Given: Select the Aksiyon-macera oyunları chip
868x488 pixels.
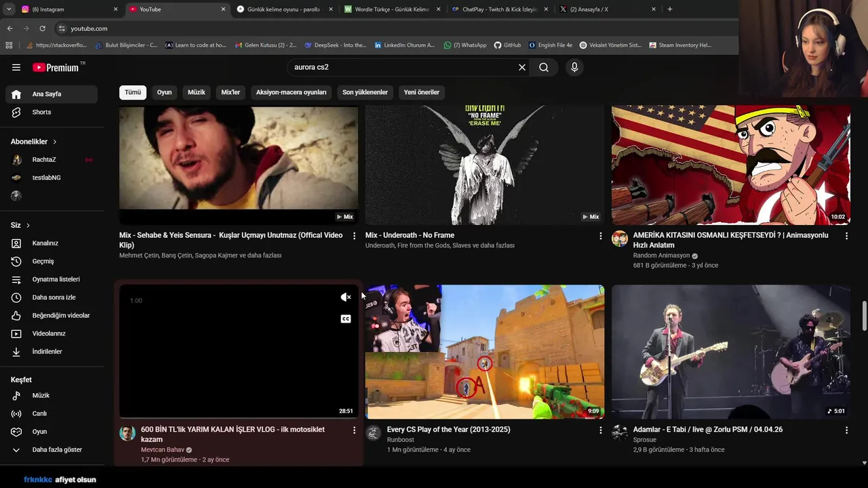Looking at the screenshot, I should (291, 92).
